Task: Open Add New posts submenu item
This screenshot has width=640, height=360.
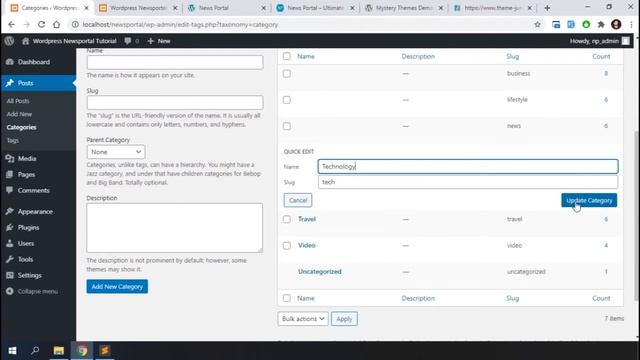Action: (x=19, y=114)
